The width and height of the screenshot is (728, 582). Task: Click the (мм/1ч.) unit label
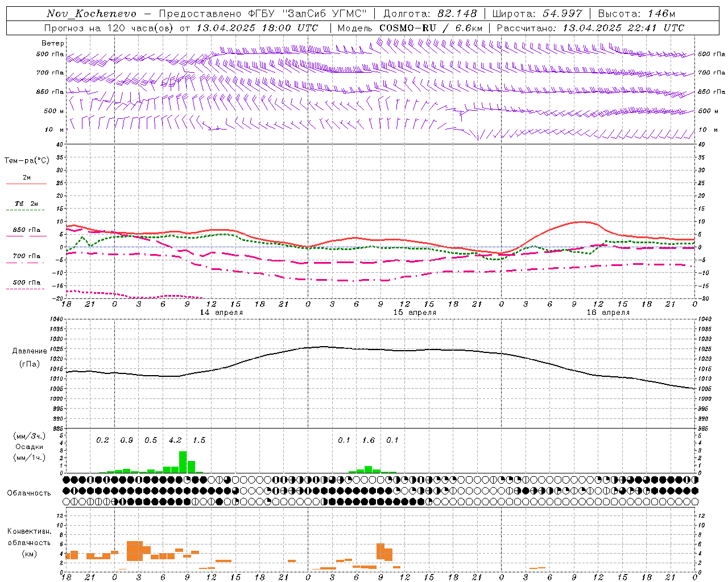tap(30, 458)
